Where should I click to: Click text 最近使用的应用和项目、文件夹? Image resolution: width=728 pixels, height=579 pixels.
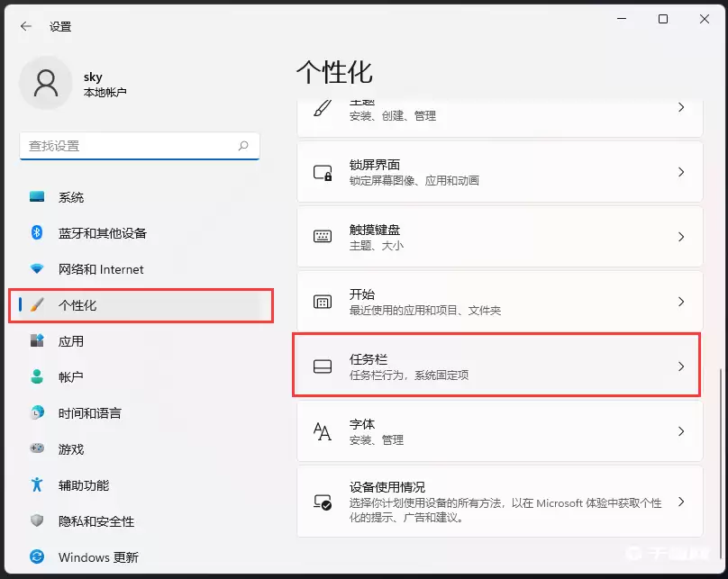425,311
